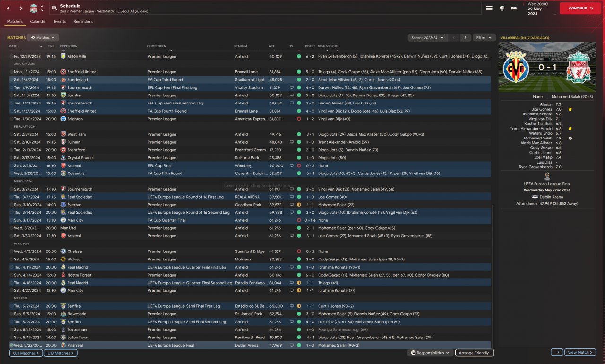Toggle the row selector for Newcastle match
The image size is (605, 364).
pyautogui.click(x=11, y=314)
